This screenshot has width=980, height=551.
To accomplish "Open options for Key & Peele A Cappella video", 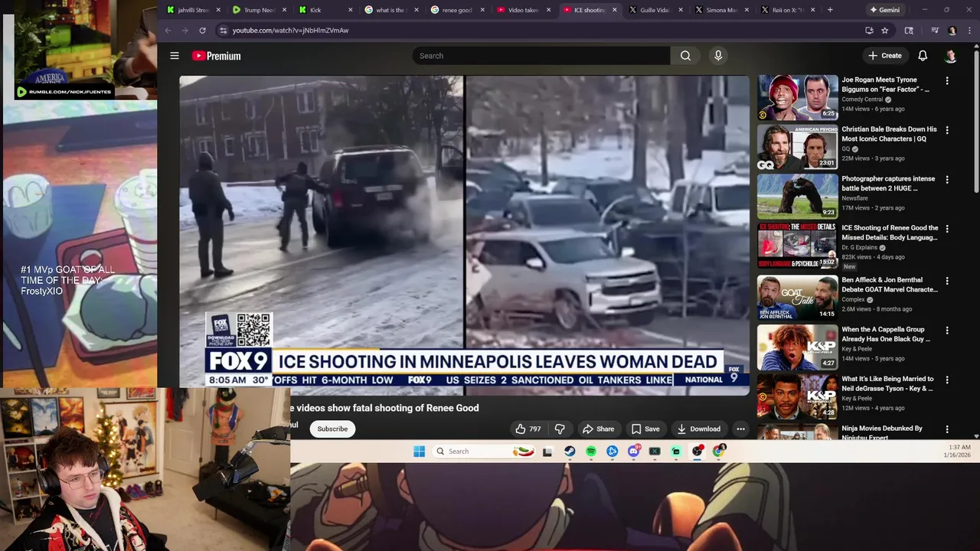I will (x=947, y=331).
